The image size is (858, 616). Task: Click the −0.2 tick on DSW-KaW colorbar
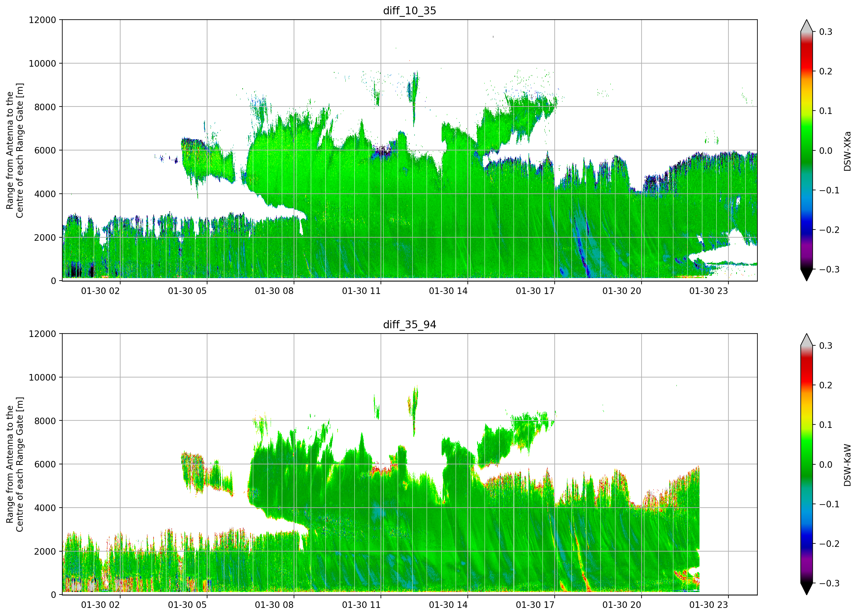[829, 544]
